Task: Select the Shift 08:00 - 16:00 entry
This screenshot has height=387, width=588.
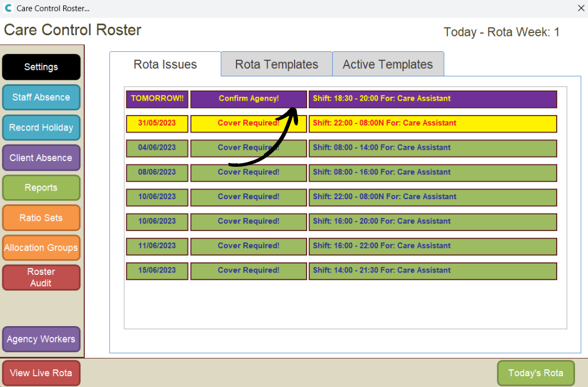Action: pos(433,172)
